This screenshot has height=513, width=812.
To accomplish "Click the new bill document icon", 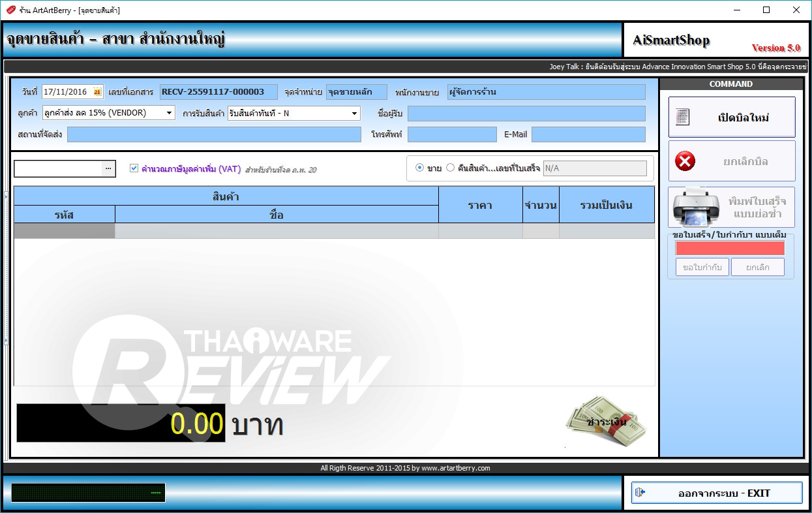I will click(x=682, y=117).
